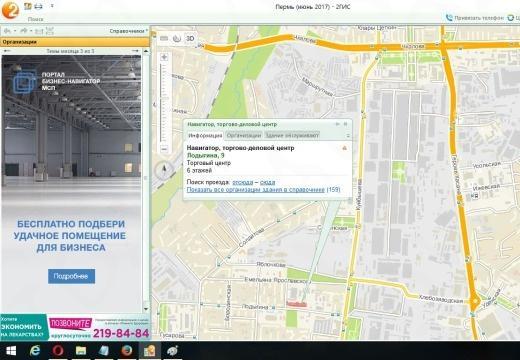Click the zoom in plus button on map

tap(164, 57)
